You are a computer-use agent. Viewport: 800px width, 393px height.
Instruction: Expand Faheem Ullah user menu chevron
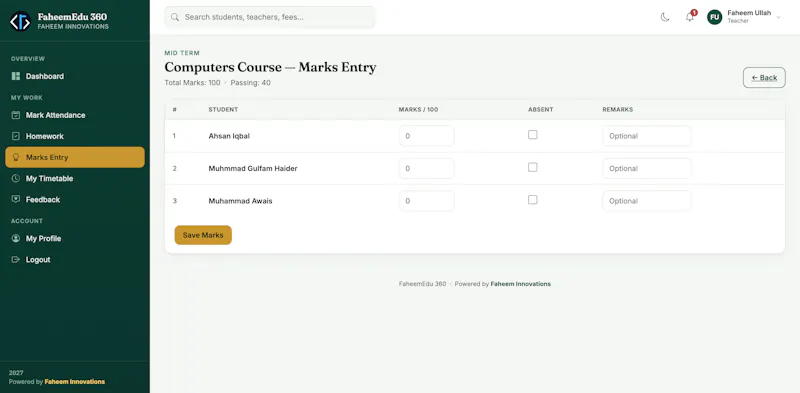pos(779,17)
